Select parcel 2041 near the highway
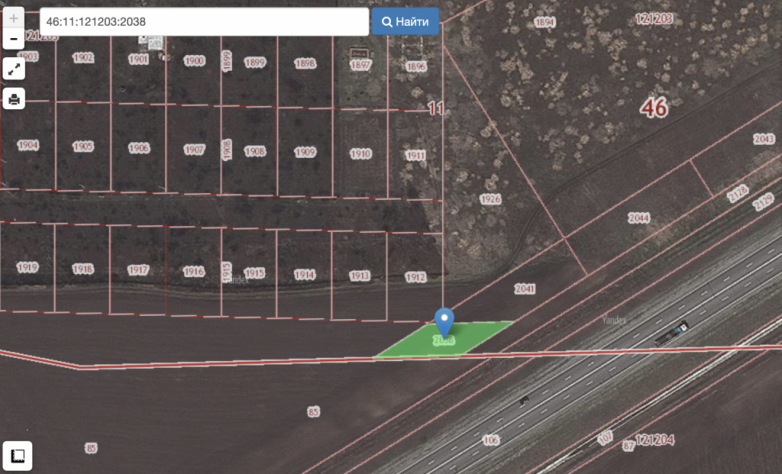 tap(525, 288)
